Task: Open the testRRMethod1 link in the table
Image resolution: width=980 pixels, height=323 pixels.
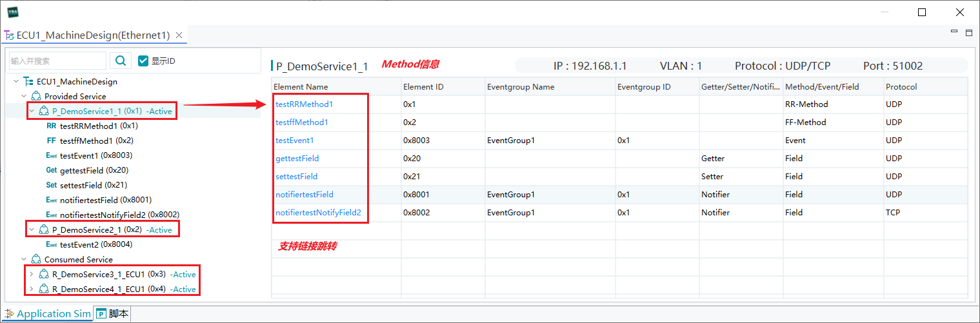Action: (x=305, y=104)
